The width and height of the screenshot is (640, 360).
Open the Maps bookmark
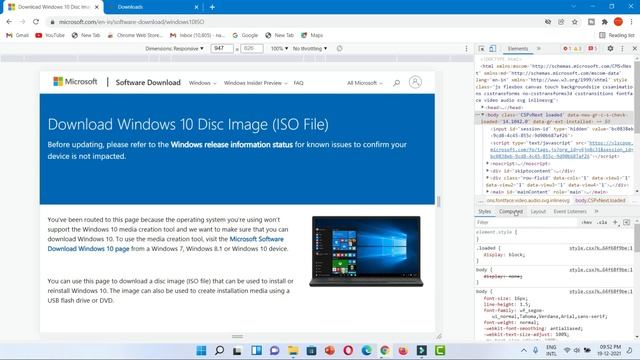[312, 35]
